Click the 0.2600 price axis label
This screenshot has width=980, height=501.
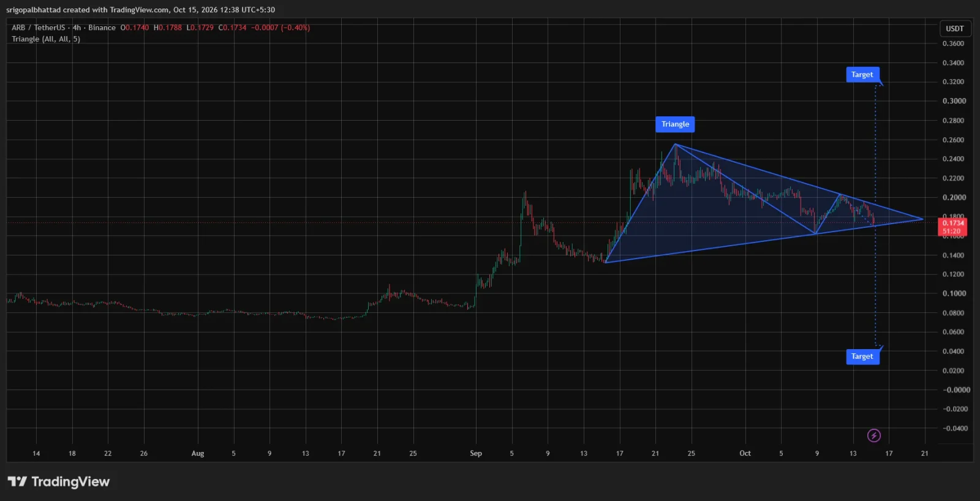click(953, 140)
